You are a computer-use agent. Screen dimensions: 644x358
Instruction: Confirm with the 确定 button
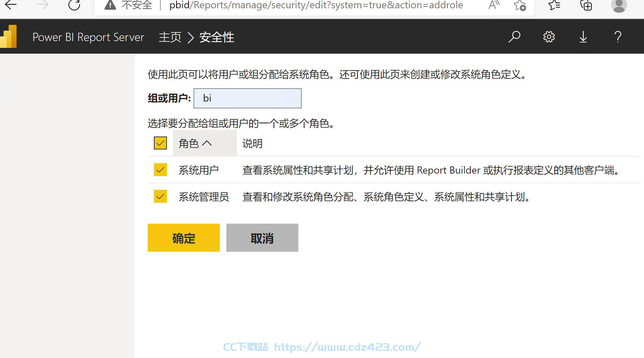pos(184,238)
